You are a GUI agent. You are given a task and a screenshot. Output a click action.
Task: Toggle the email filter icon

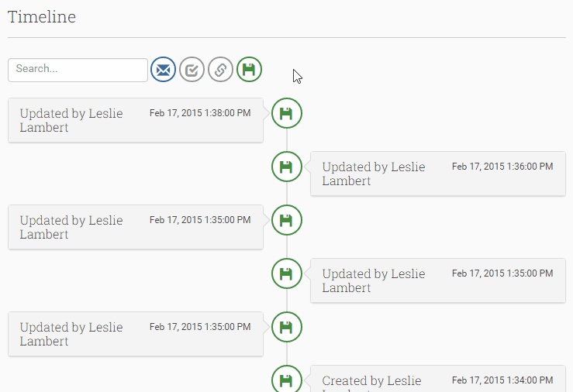click(163, 70)
